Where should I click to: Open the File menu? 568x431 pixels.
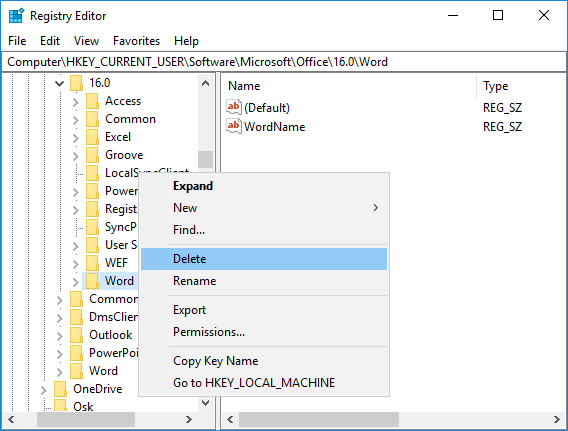click(17, 41)
